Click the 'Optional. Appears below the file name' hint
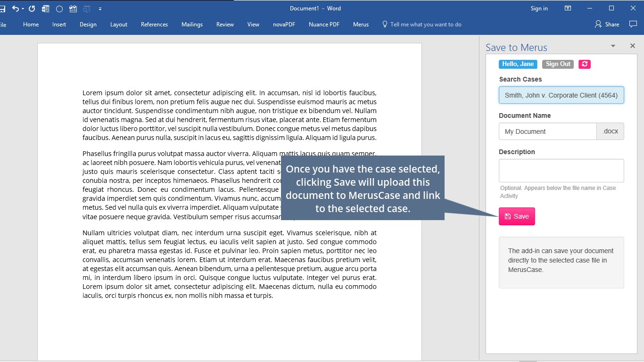This screenshot has width=644, height=362. (558, 192)
